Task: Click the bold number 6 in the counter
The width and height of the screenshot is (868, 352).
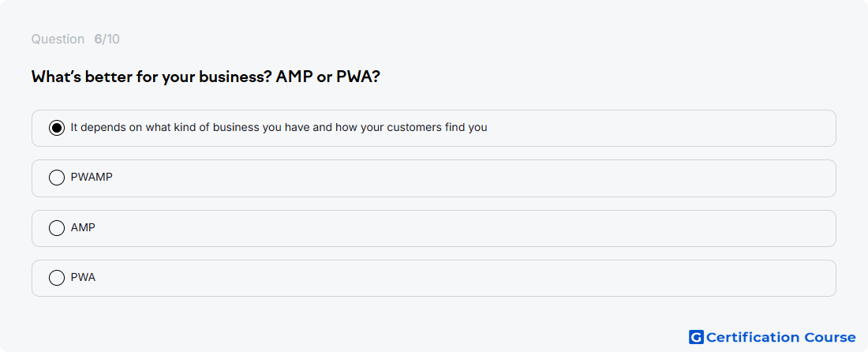Action: pos(98,39)
